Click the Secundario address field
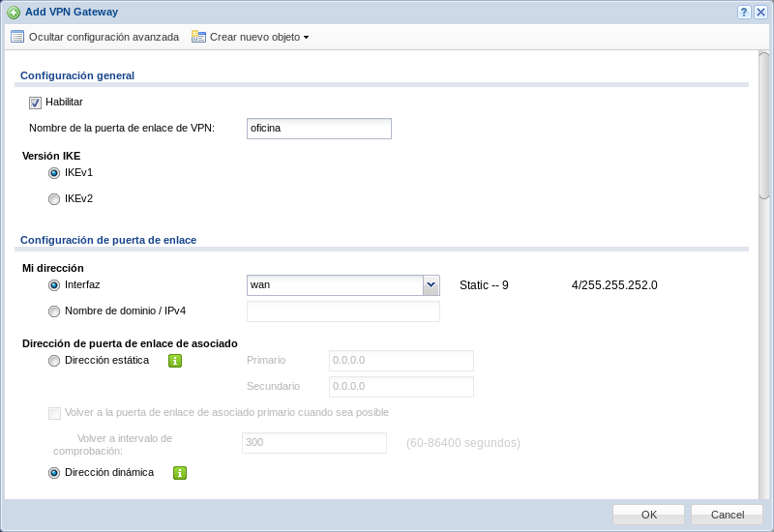The height and width of the screenshot is (532, 774). coord(402,387)
